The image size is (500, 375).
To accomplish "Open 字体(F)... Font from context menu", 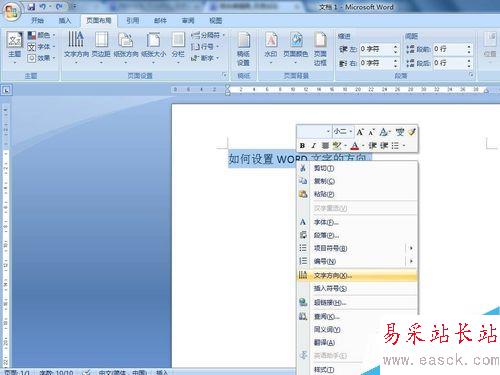I will (357, 222).
